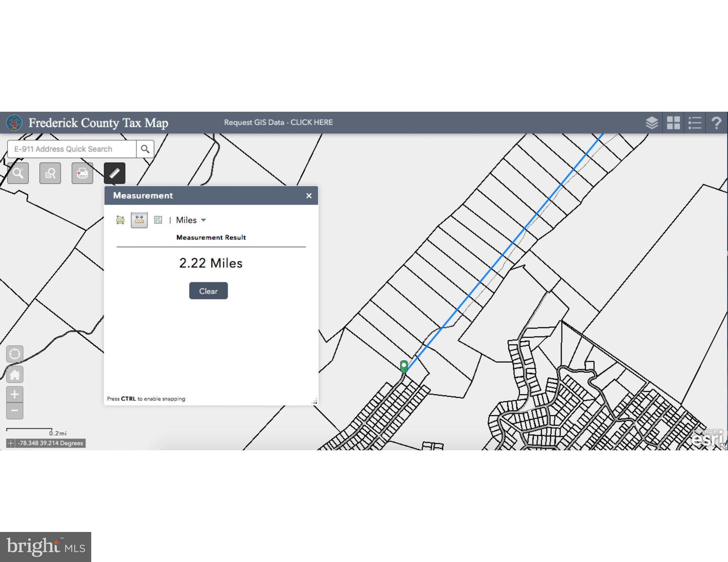Open the query search tool button
The image size is (728, 562).
(x=50, y=173)
